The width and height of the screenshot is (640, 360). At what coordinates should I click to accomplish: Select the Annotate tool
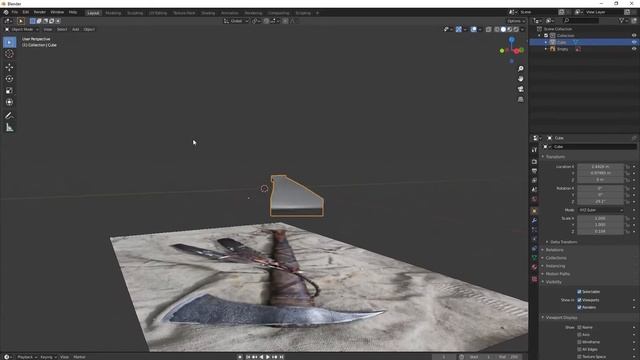click(9, 116)
